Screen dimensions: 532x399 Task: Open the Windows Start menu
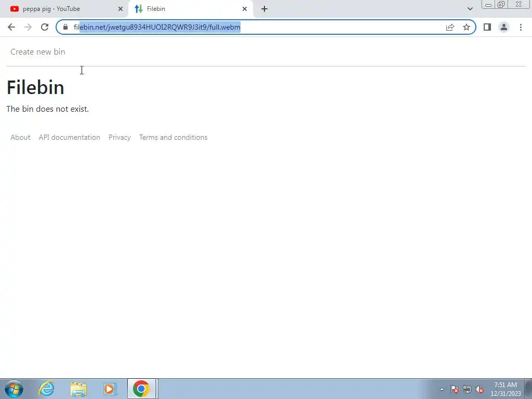click(14, 389)
